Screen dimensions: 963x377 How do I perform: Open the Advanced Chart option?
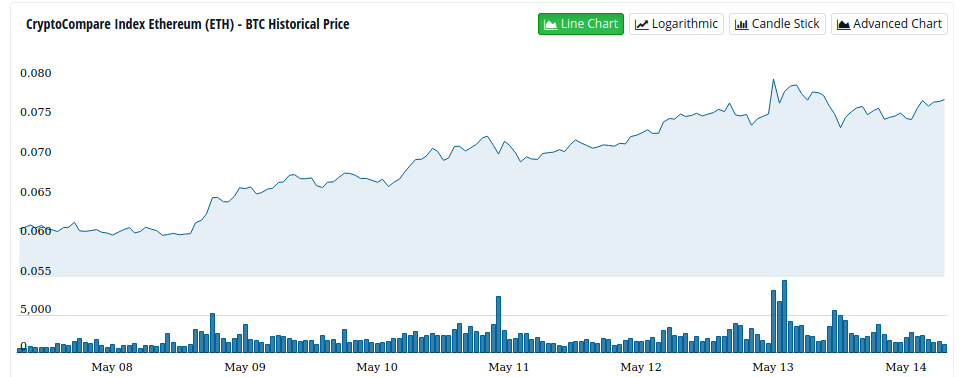[889, 24]
